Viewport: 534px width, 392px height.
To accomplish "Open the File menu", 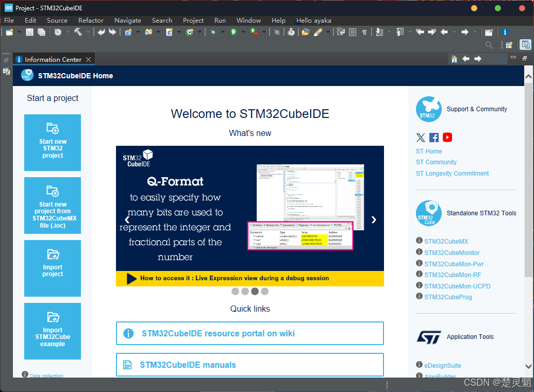I will pyautogui.click(x=9, y=21).
